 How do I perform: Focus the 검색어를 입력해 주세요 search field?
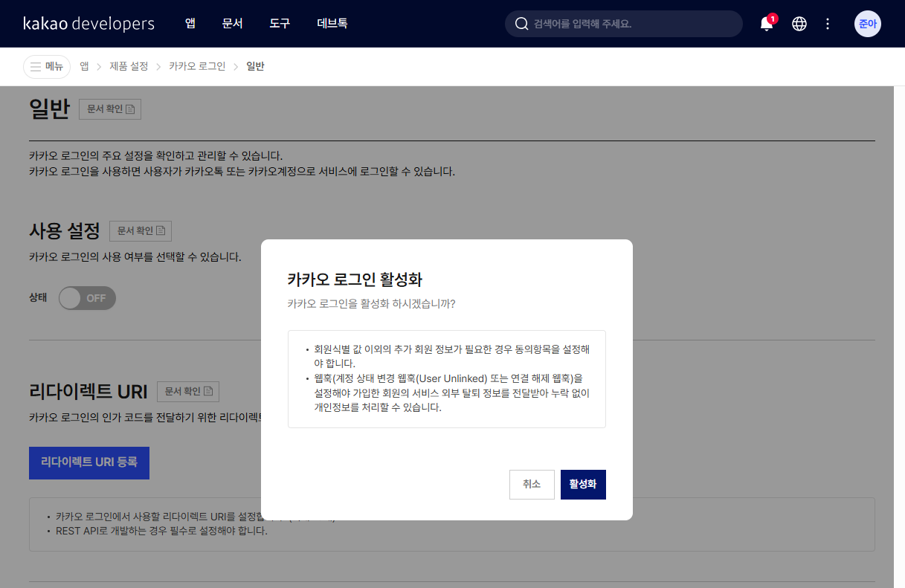pyautogui.click(x=632, y=24)
